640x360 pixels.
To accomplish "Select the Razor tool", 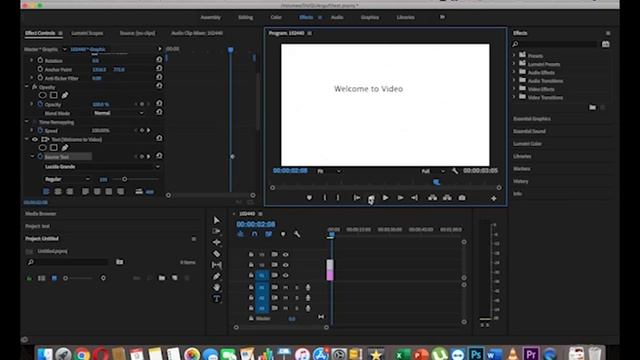I will coord(216,254).
